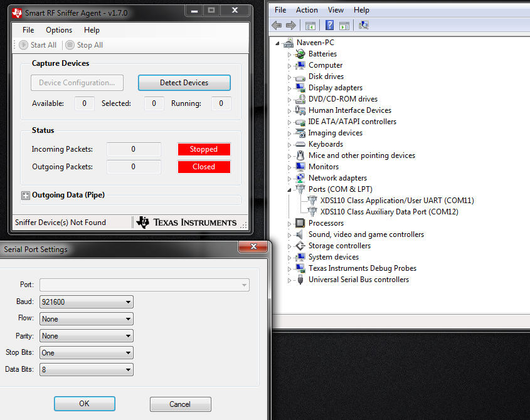Open Action menu in Device Manager
The width and height of the screenshot is (530, 420).
(307, 10)
